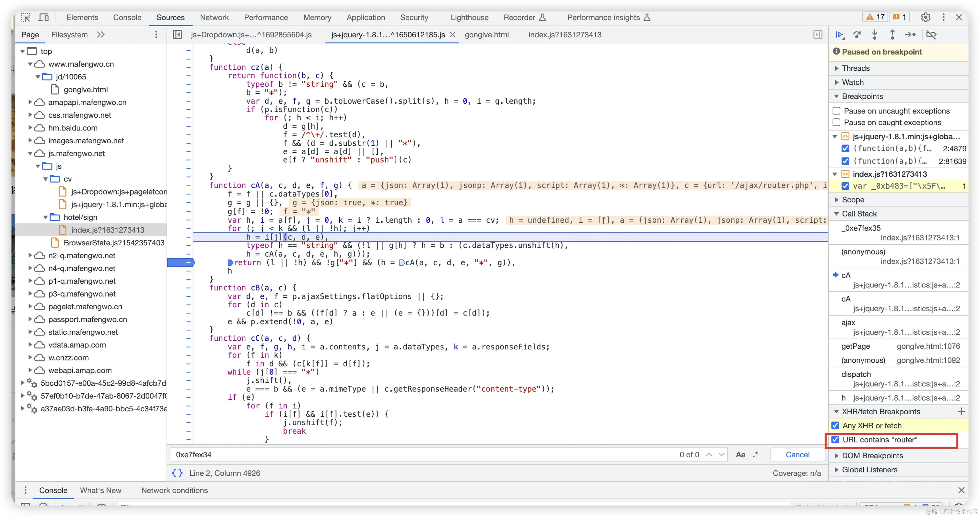Select getPage frame in Call Stack
The height and width of the screenshot is (517, 980).
[x=856, y=346]
